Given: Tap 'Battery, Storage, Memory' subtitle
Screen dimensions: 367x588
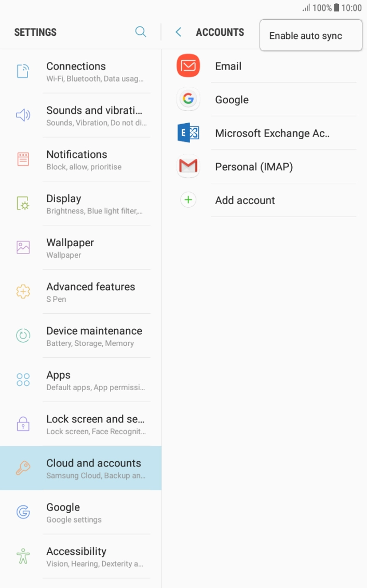Looking at the screenshot, I should (90, 343).
